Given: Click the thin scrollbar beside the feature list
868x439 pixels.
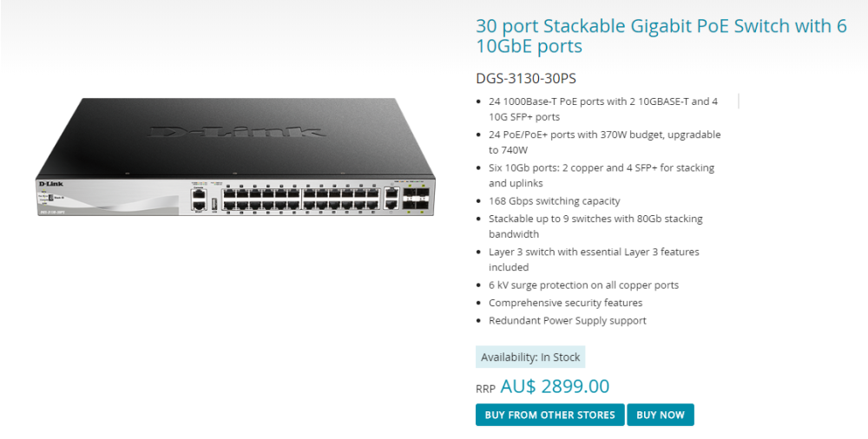Looking at the screenshot, I should 739,102.
